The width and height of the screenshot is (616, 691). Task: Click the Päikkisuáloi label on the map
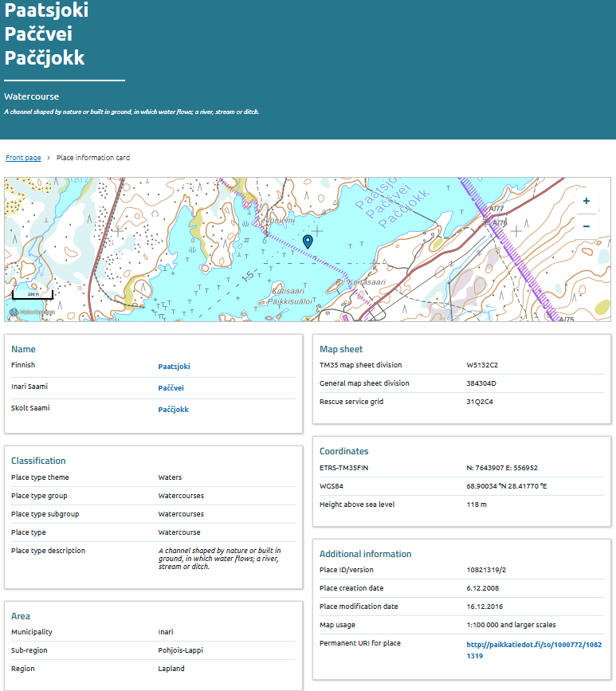[289, 301]
